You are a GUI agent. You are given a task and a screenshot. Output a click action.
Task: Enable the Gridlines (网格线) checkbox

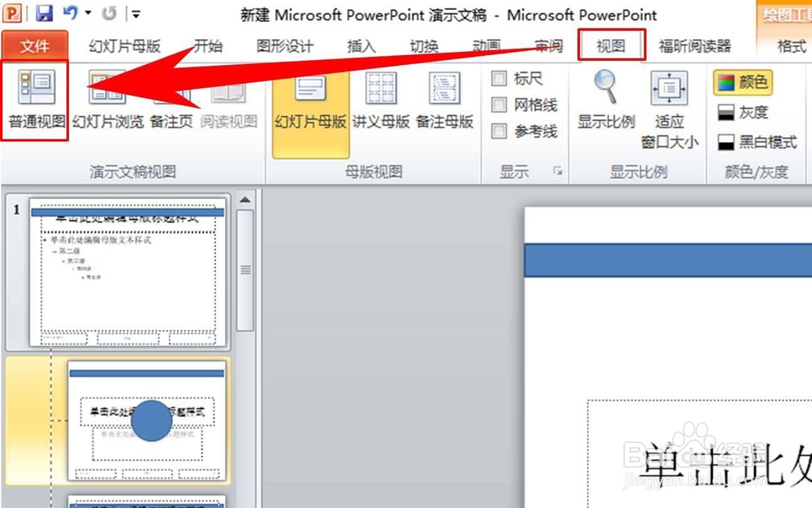(x=499, y=105)
